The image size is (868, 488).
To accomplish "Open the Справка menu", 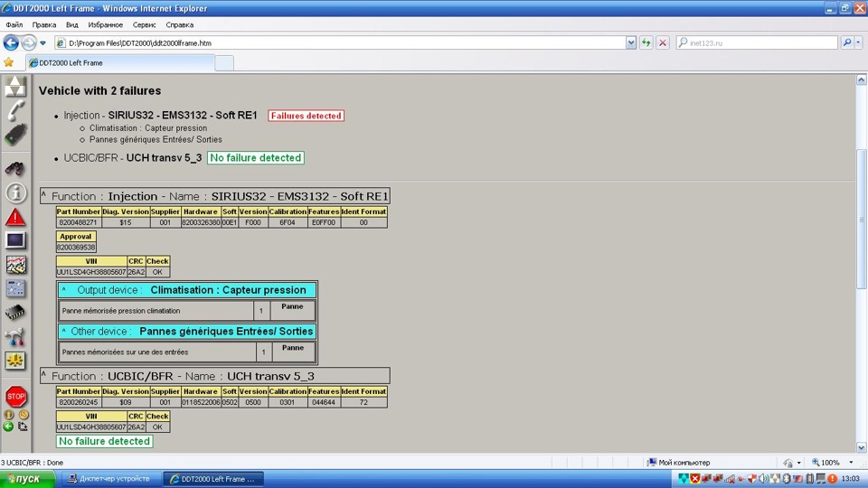I will click(179, 25).
